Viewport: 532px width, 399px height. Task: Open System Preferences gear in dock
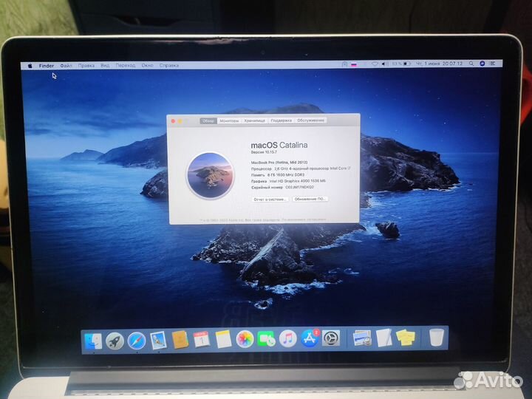click(x=331, y=338)
